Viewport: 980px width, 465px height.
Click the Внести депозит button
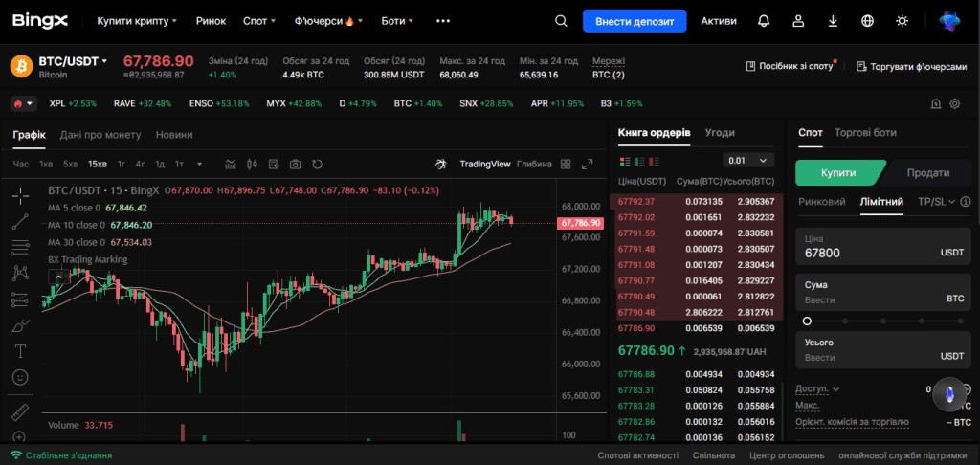coord(635,21)
